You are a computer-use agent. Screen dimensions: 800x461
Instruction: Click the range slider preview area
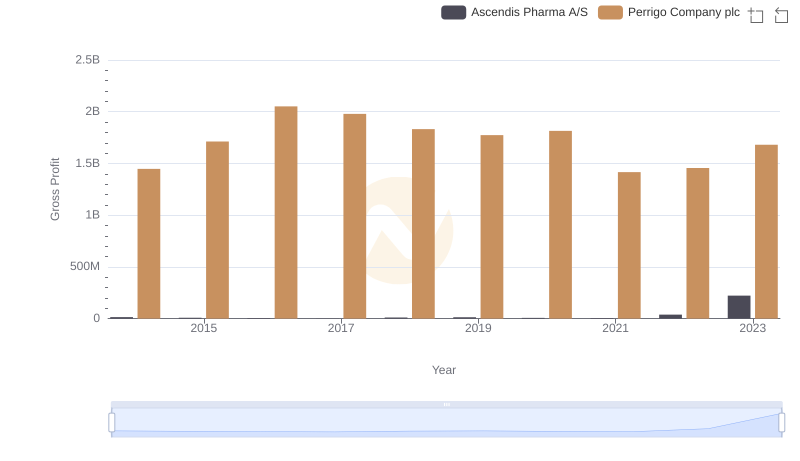(x=446, y=422)
